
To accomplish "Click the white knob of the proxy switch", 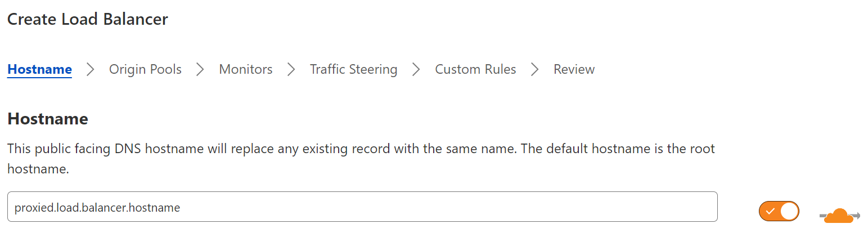I will click(x=789, y=211).
